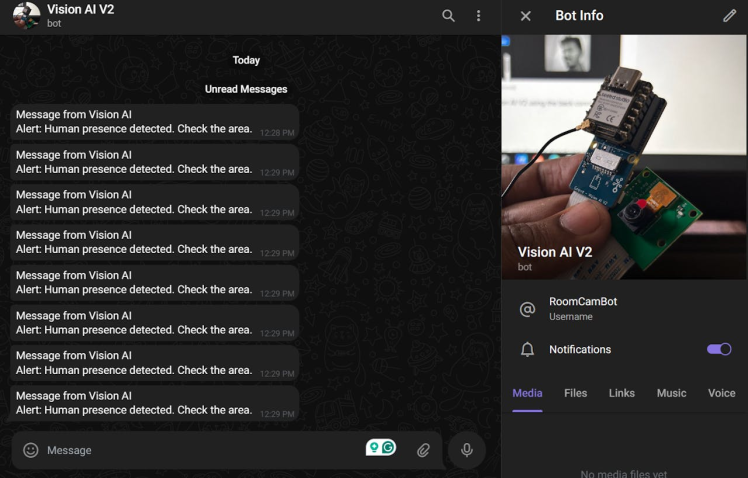Switch to the Media tab
This screenshot has width=748, height=478.
pos(527,393)
